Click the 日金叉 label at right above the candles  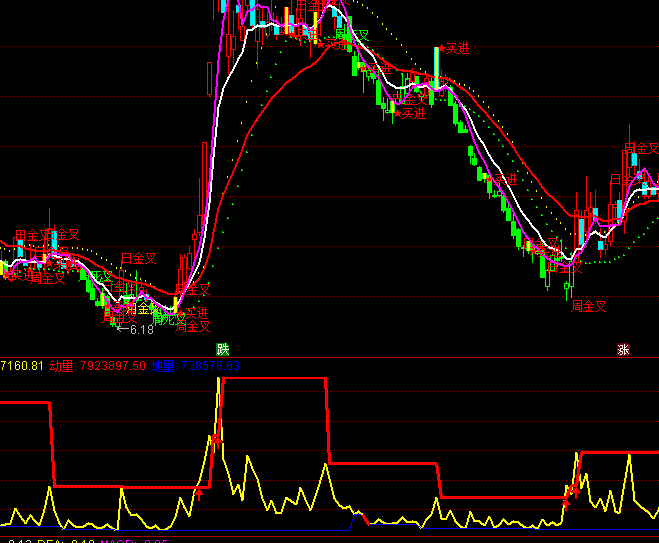625,180
